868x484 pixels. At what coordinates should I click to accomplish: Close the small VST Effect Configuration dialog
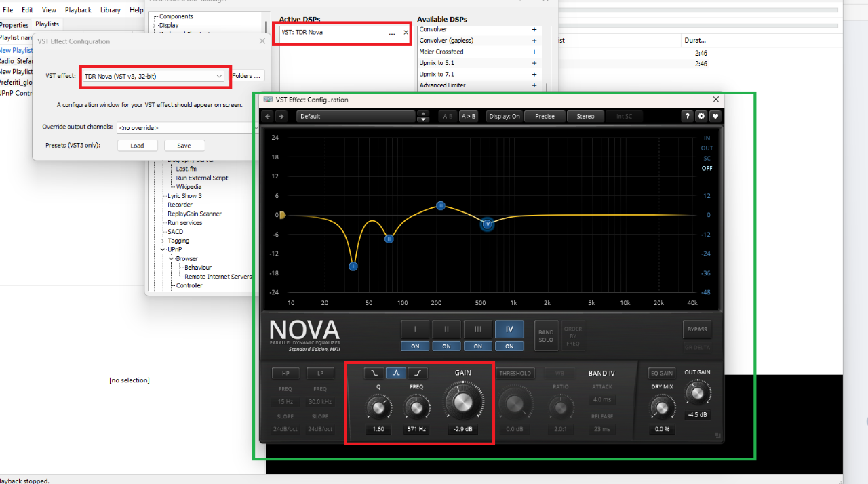(262, 41)
